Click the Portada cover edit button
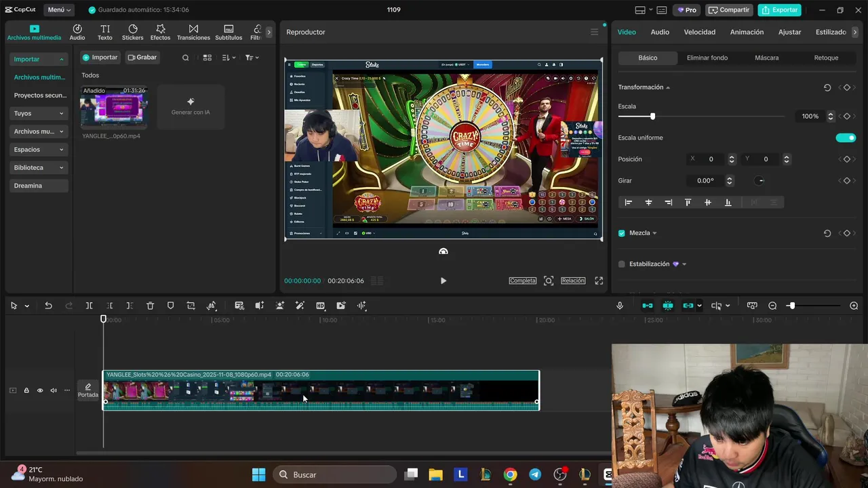 [x=87, y=390]
